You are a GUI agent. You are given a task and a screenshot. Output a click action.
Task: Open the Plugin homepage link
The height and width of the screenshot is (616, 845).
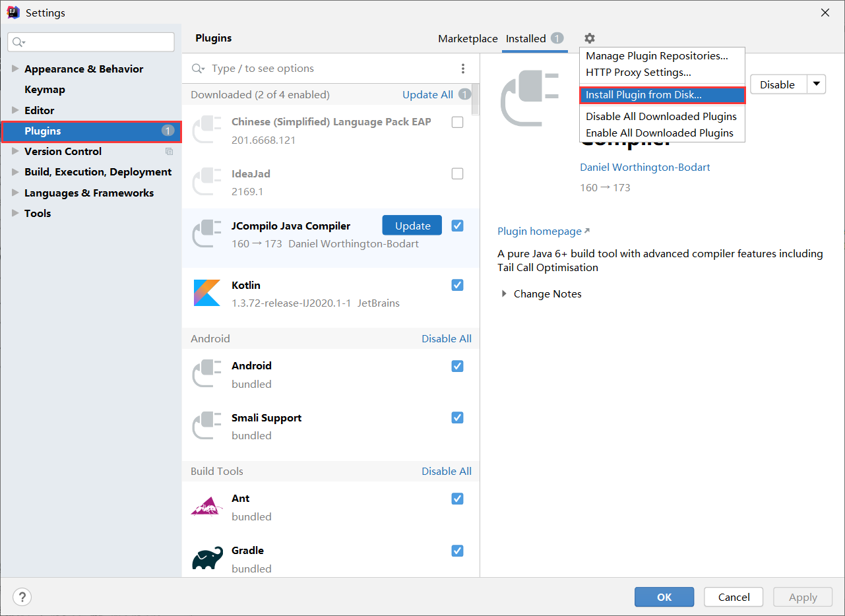(x=544, y=231)
